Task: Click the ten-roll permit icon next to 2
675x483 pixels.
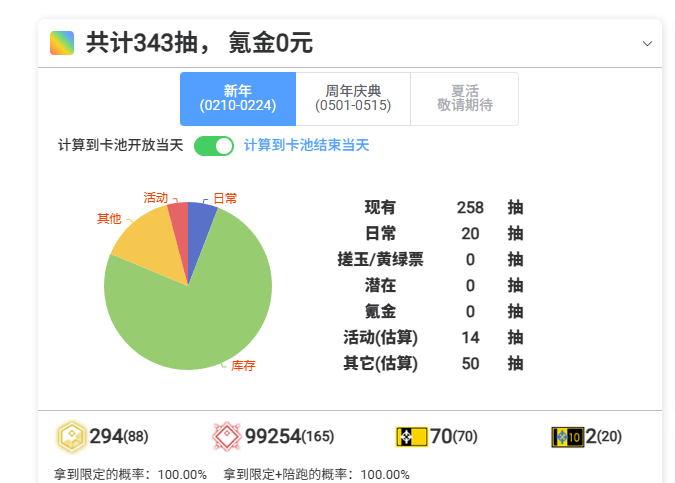Action: click(x=567, y=436)
